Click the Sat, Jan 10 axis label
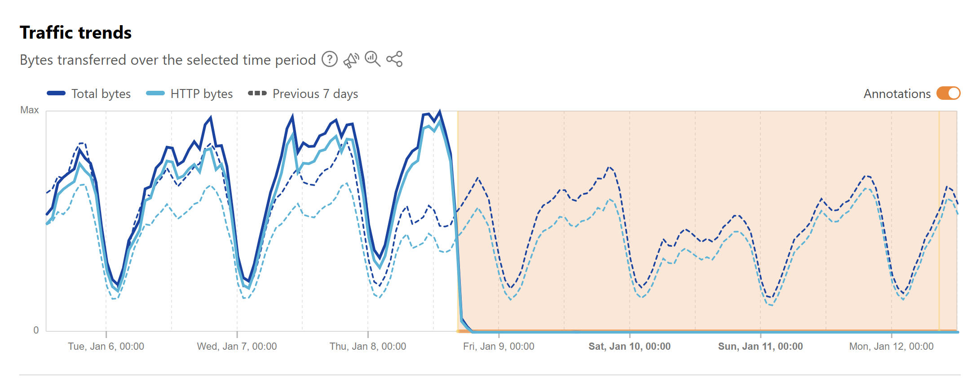The width and height of the screenshot is (980, 392). coord(630,347)
